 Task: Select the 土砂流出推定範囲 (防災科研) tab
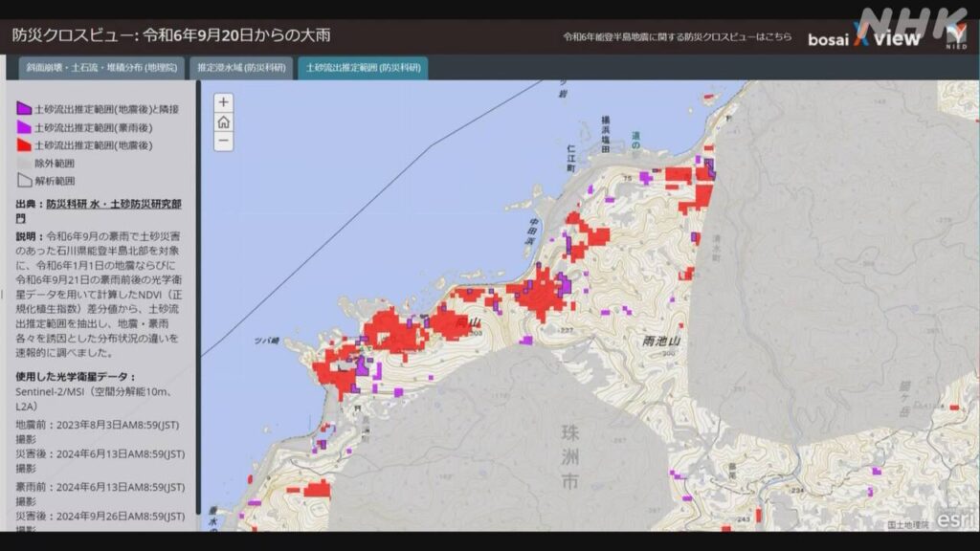[362, 68]
